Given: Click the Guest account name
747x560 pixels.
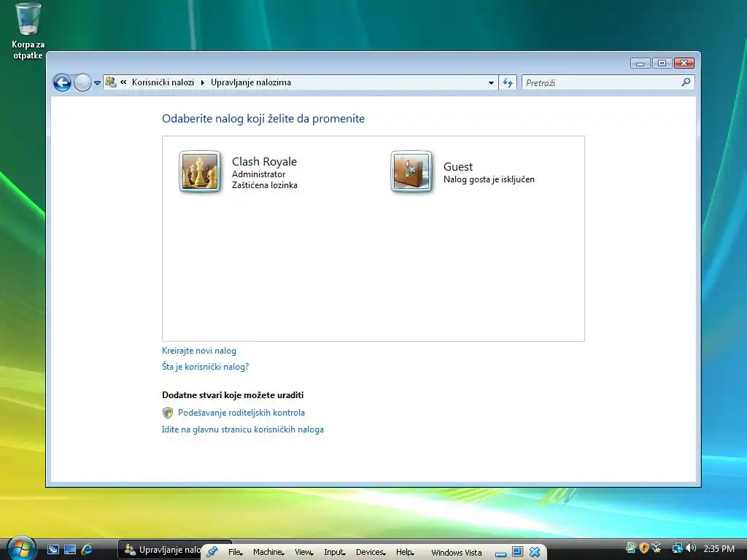Looking at the screenshot, I should 458,167.
